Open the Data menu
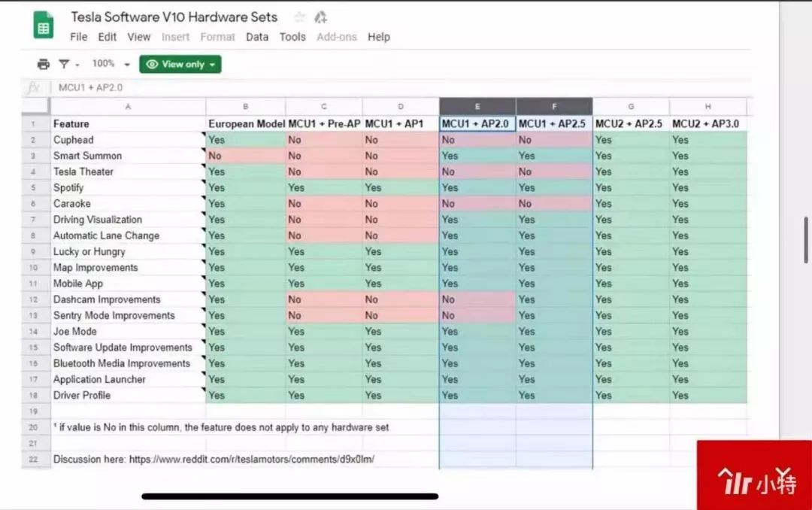The image size is (812, 510). click(257, 37)
